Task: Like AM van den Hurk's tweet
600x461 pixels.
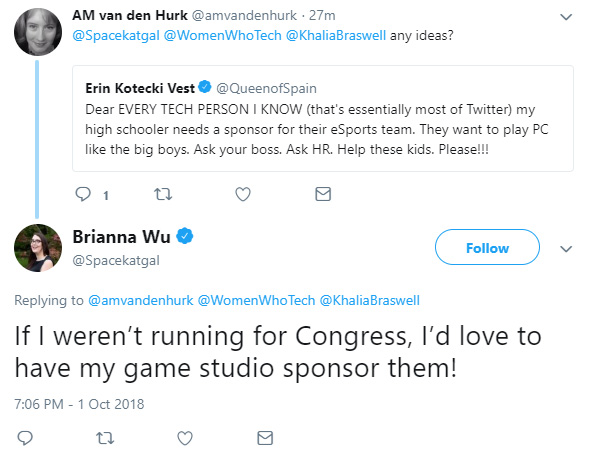Action: [243, 194]
